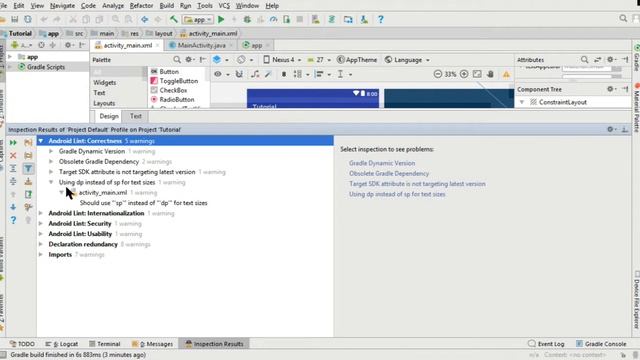This screenshot has height=360, width=640.
Task: Click the AppTheme button
Action: pos(357,60)
